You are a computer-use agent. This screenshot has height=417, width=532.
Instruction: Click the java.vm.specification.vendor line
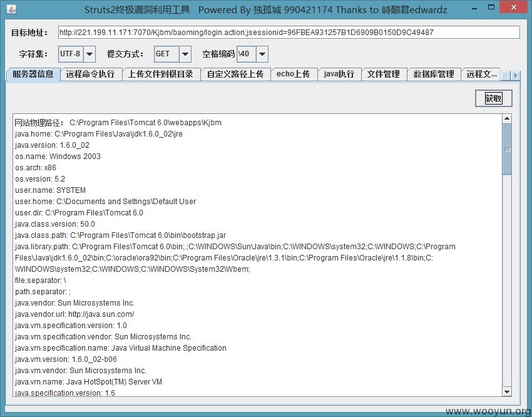103,337
